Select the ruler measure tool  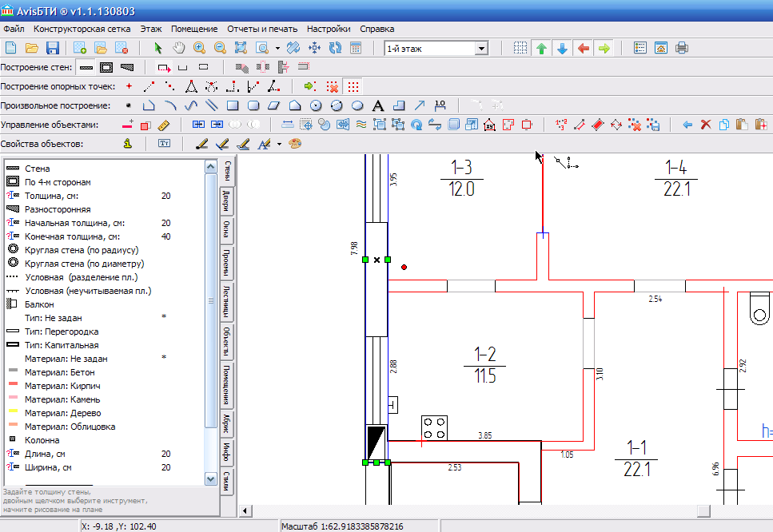165,125
